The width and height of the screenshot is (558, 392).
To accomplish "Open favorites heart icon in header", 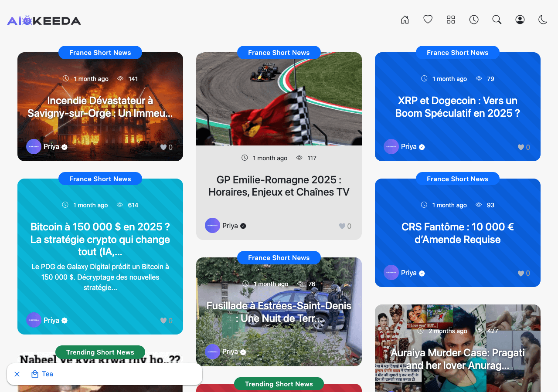I will click(428, 20).
